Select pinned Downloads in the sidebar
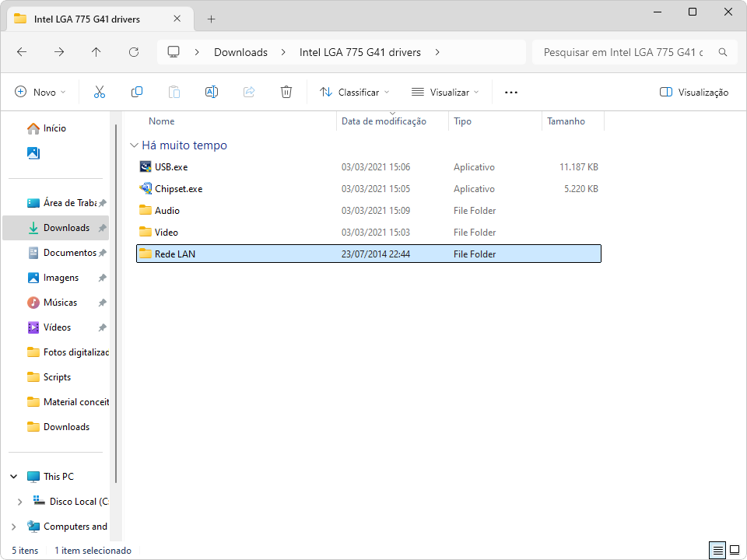747x560 pixels. [x=56, y=228]
